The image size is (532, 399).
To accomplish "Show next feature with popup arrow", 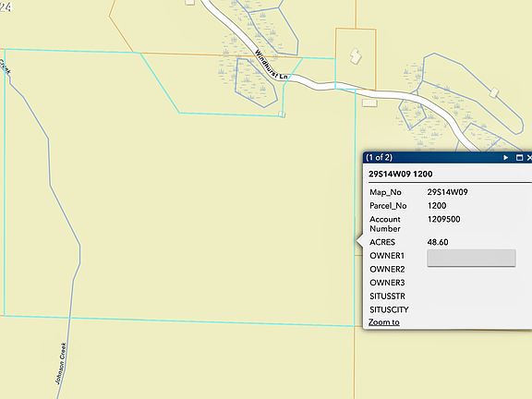I will (x=505, y=157).
